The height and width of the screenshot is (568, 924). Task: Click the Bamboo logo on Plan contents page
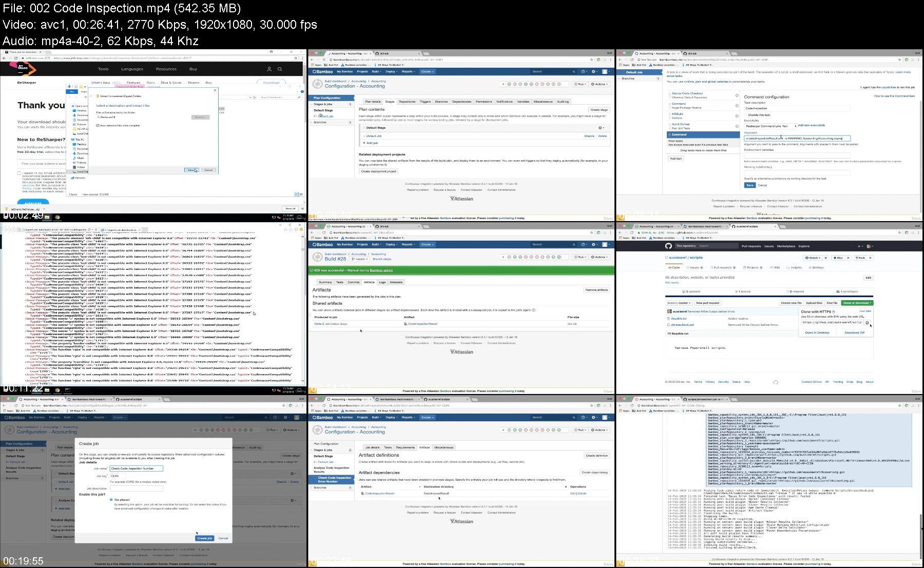pyautogui.click(x=323, y=71)
